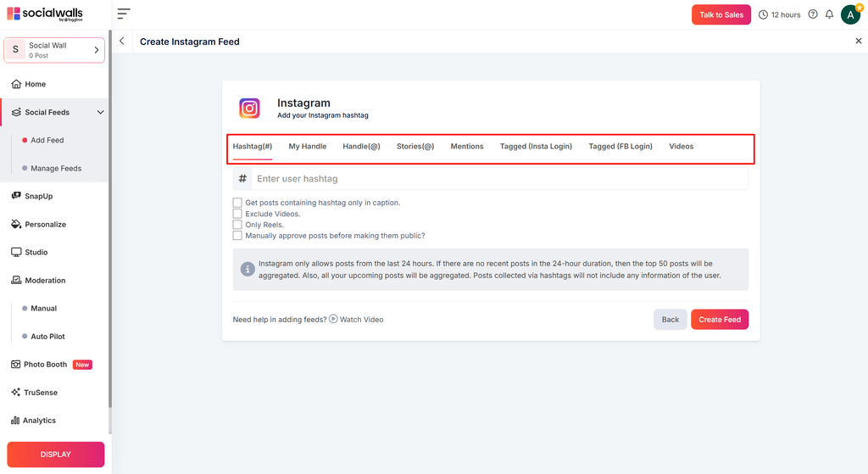The image size is (868, 474).
Task: Click the DISPLAY button
Action: pos(55,454)
